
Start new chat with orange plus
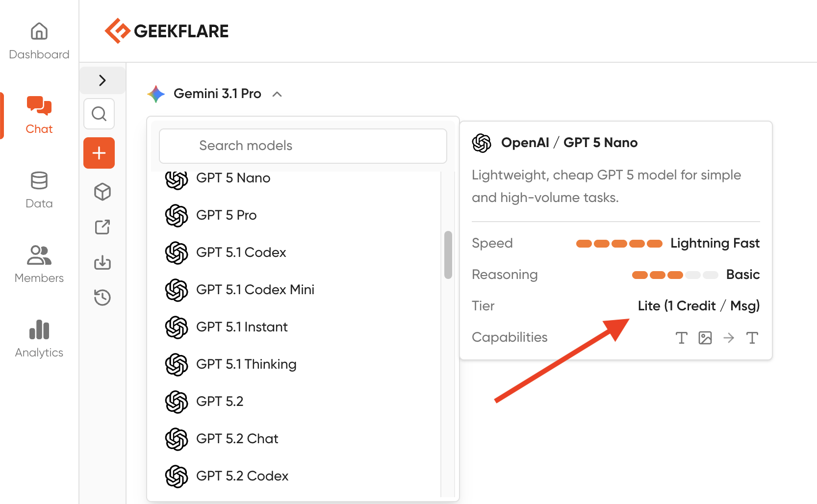tap(99, 153)
